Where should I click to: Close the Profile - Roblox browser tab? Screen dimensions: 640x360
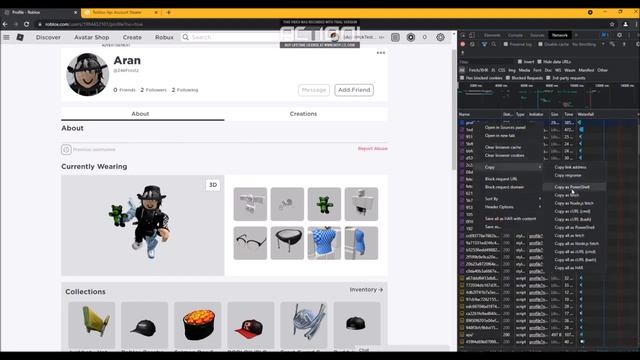tap(76, 13)
